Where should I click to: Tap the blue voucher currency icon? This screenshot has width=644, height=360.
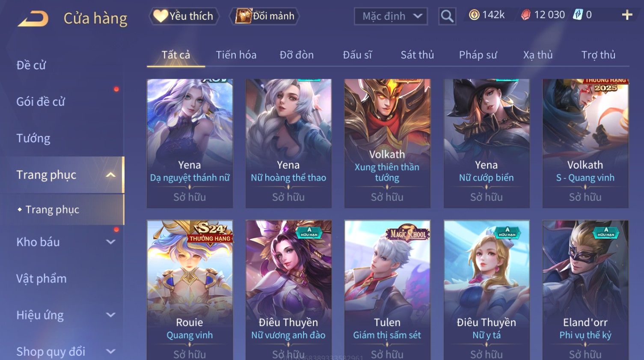coord(578,15)
